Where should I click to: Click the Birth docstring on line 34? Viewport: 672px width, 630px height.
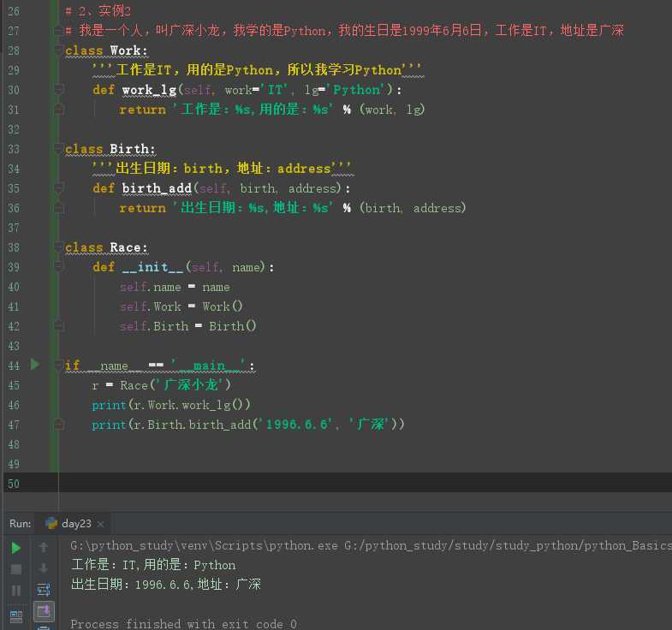222,168
